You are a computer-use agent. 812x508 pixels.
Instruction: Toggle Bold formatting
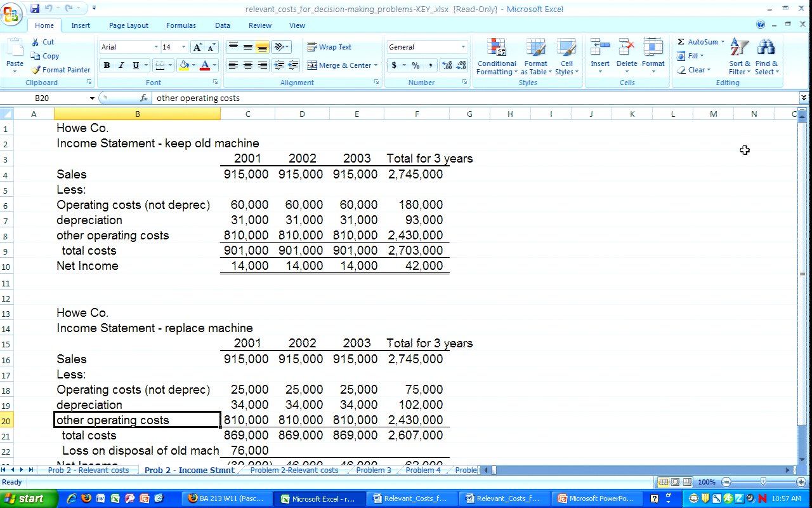tap(107, 65)
